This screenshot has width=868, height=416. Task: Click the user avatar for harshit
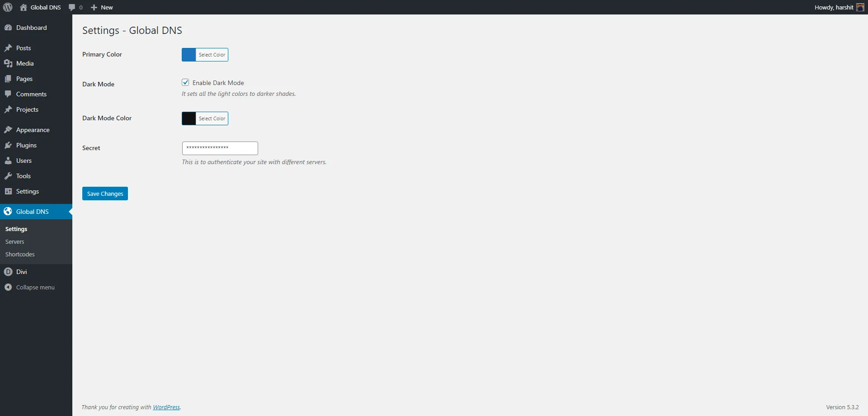[861, 7]
